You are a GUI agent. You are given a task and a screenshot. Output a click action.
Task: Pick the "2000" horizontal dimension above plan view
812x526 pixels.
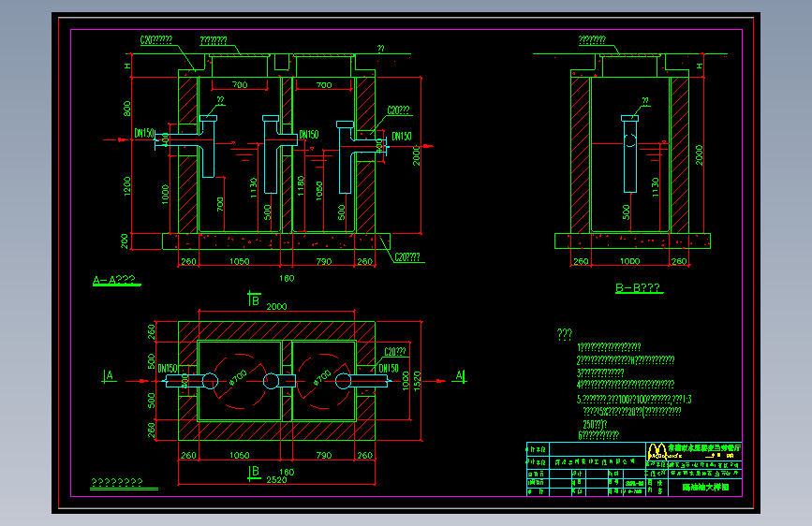(276, 306)
